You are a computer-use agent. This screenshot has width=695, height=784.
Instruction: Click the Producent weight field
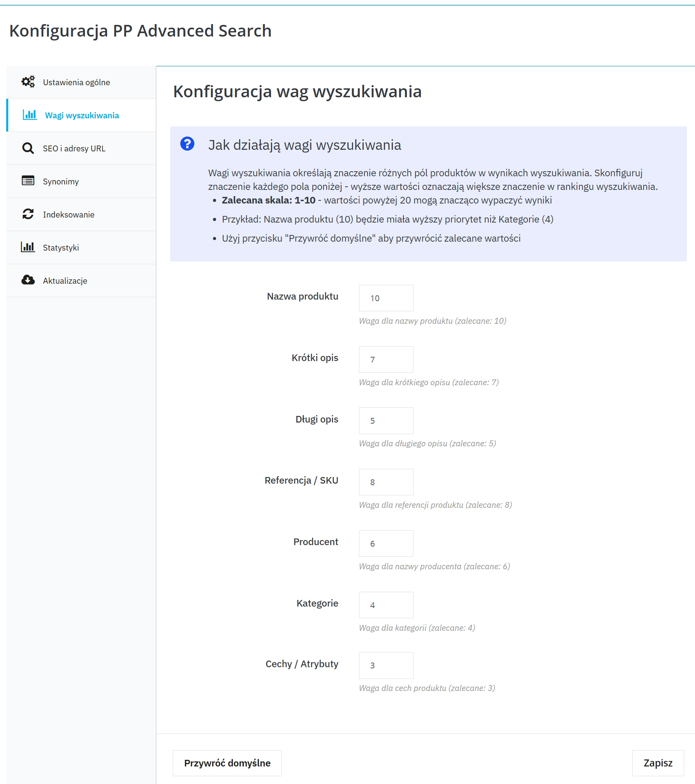pos(385,543)
